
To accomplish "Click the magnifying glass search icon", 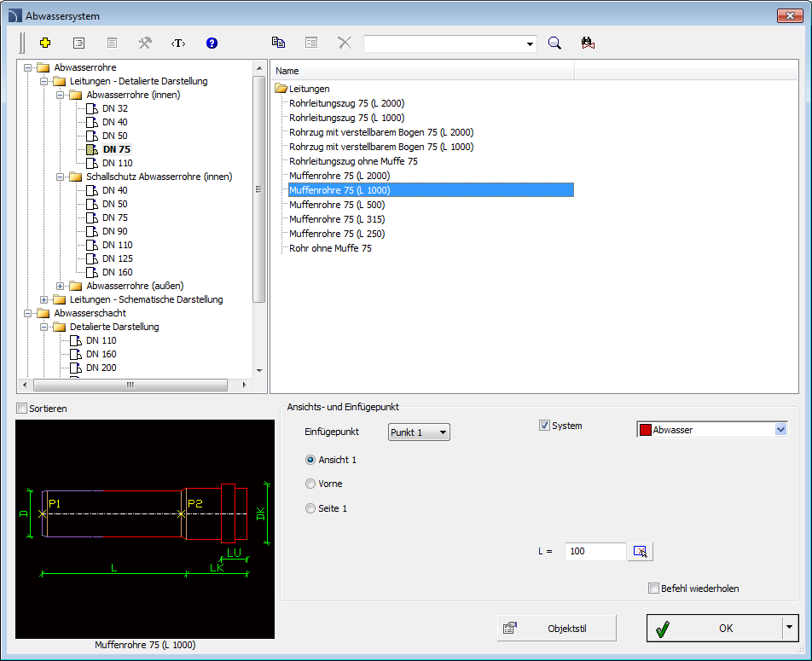I will [x=554, y=43].
